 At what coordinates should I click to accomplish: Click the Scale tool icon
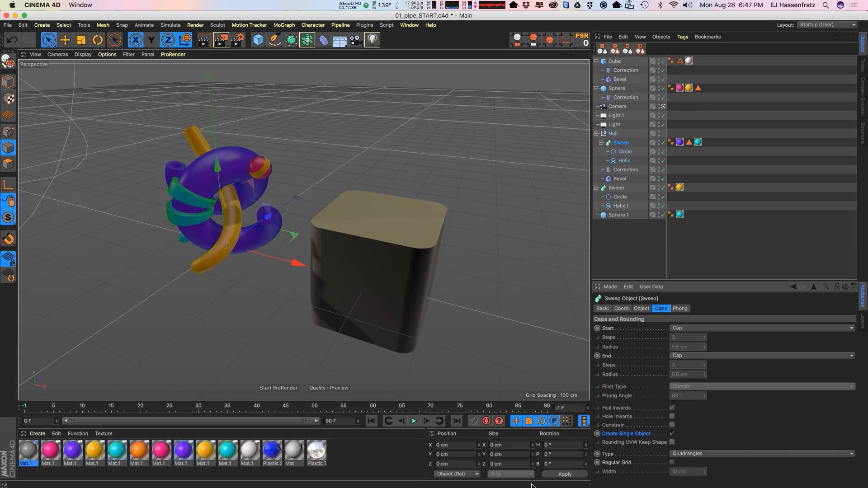81,40
